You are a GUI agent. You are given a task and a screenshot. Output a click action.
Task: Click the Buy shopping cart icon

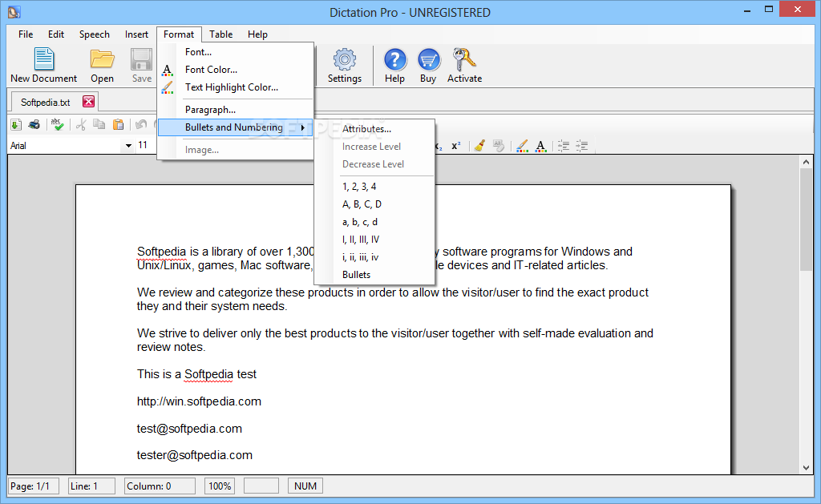[428, 59]
